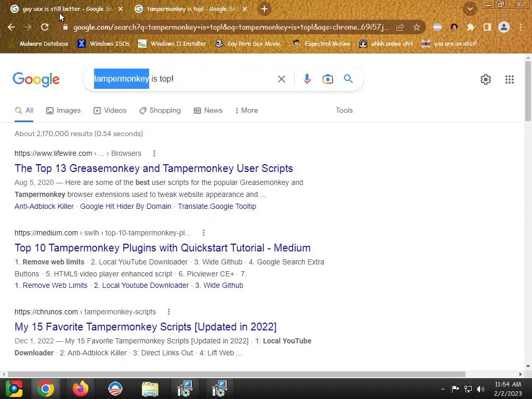This screenshot has height=399, width=532.
Task: Open Top 10 Tampermonkey Plugins Medium result
Action: click(x=163, y=248)
